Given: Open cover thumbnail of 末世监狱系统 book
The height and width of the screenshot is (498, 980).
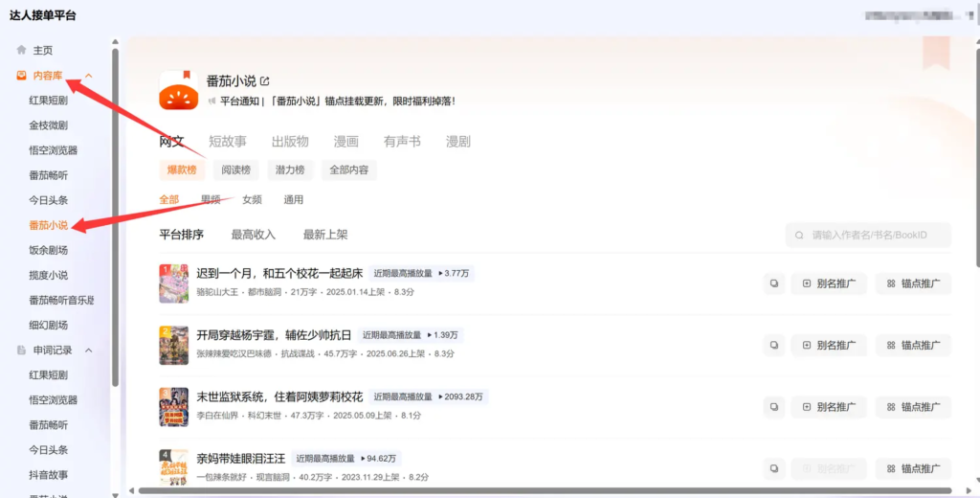Looking at the screenshot, I should (x=174, y=407).
